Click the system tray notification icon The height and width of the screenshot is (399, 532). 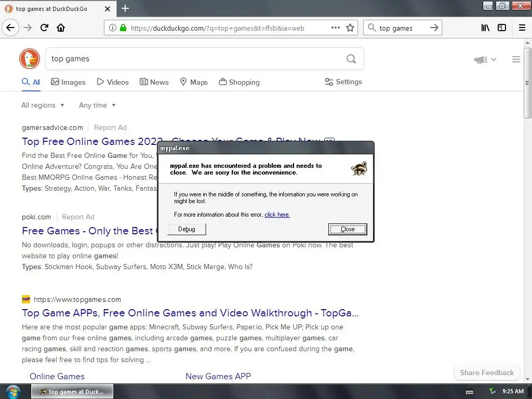coord(493,392)
